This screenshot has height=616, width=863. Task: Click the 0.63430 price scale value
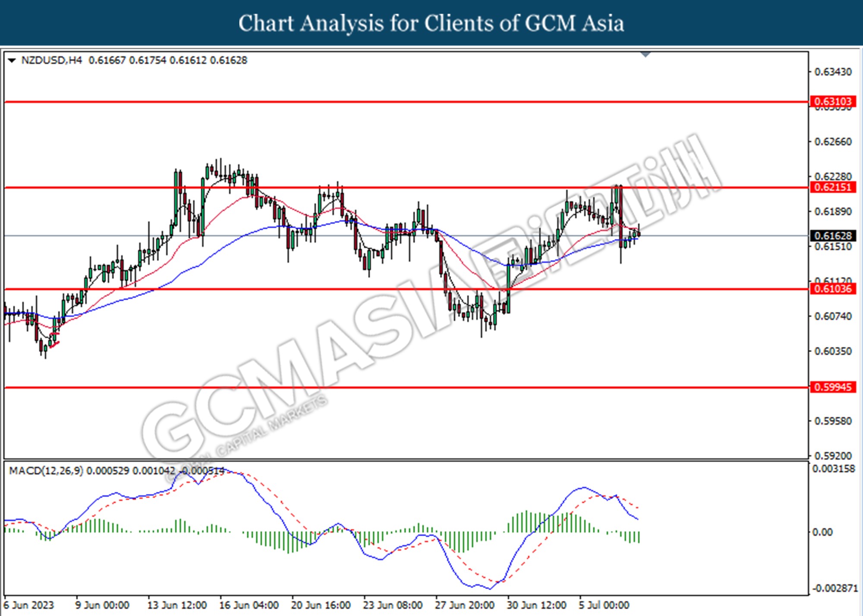point(833,72)
